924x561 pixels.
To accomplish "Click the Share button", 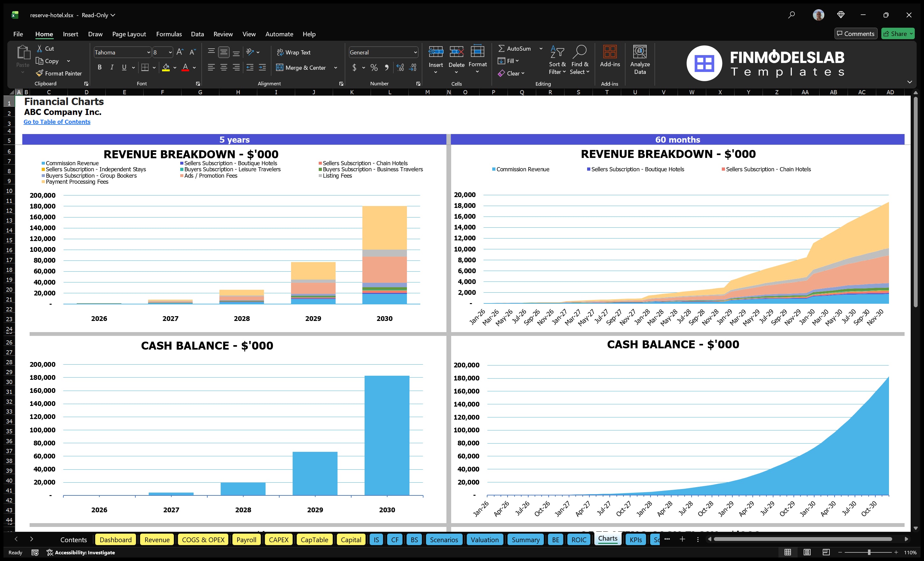I will click(x=897, y=33).
